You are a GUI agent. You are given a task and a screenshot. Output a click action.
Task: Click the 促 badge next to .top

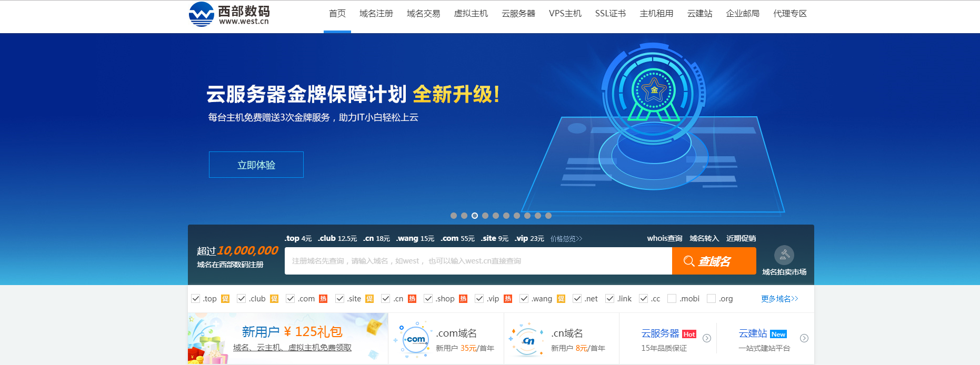(x=225, y=299)
